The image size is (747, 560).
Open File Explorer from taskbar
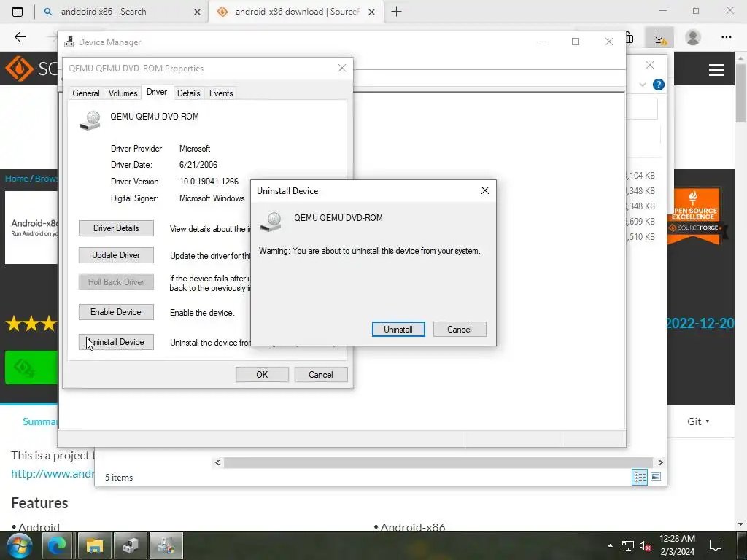94,545
